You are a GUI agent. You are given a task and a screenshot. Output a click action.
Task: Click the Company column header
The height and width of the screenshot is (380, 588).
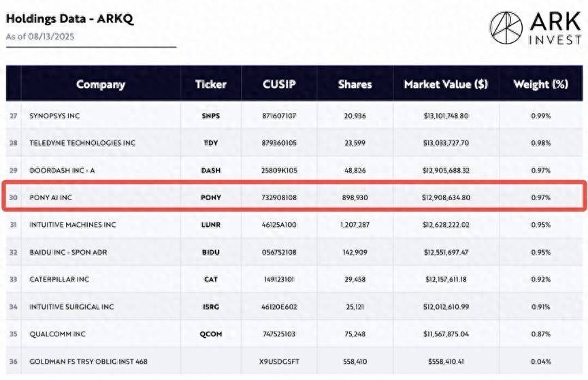101,84
